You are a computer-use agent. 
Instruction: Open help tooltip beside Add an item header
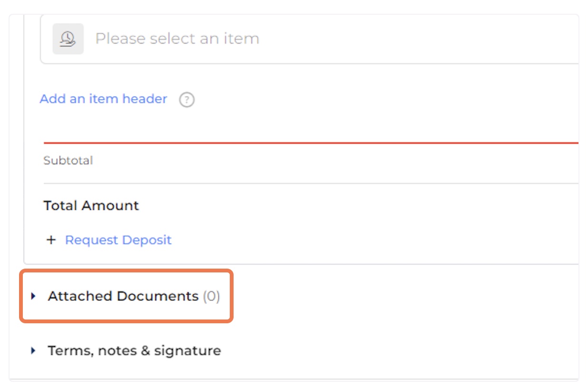tap(187, 100)
